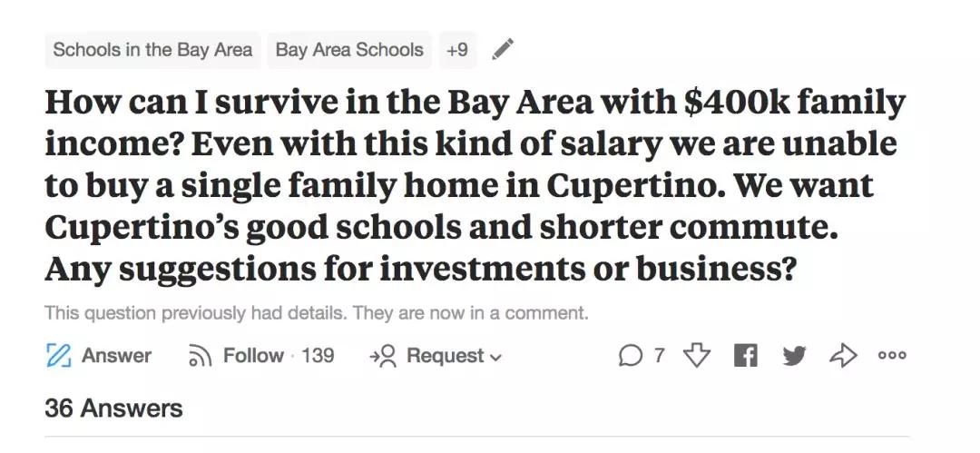Click the pencil icon to edit topics

tap(502, 50)
